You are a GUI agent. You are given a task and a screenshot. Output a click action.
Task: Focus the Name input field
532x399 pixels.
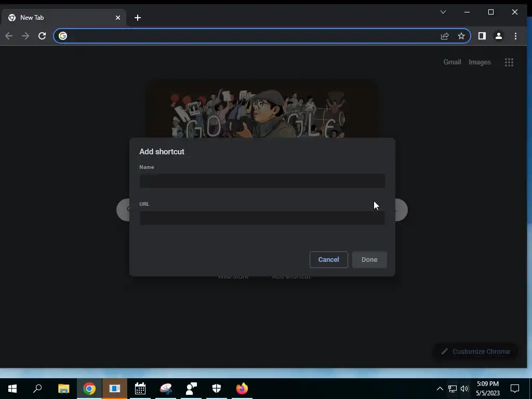pos(262,181)
